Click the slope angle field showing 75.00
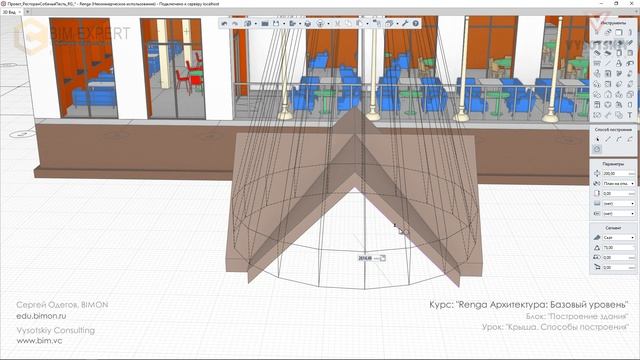 coord(619,247)
